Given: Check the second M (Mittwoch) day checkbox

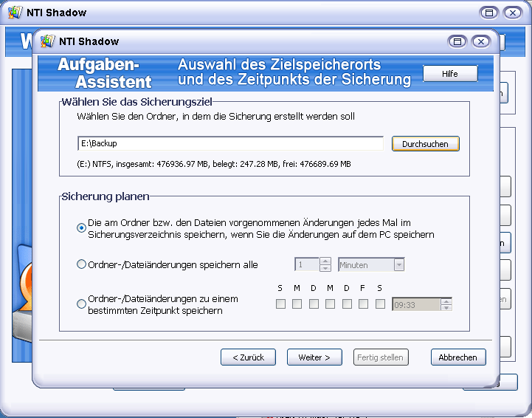Looking at the screenshot, I should (330, 304).
